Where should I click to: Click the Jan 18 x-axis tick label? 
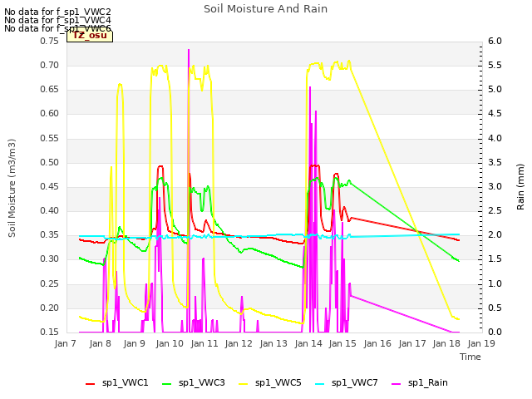pos(446,343)
